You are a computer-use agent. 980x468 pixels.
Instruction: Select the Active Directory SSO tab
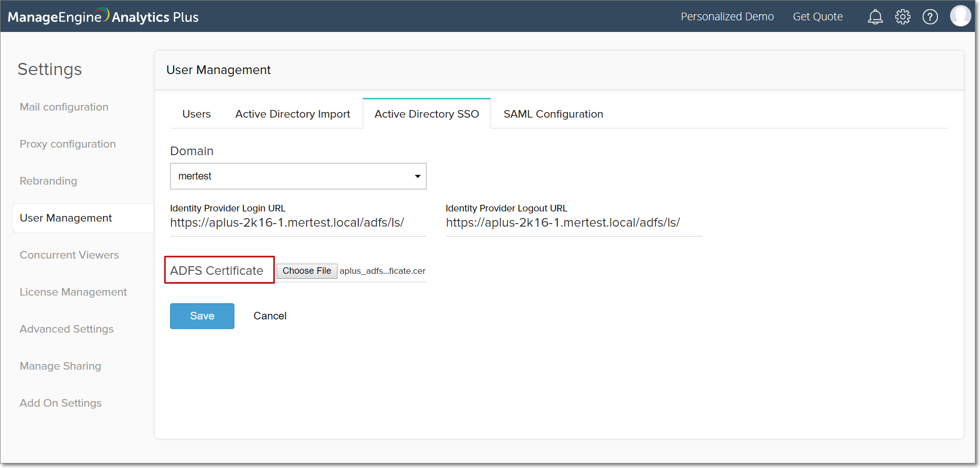426,114
